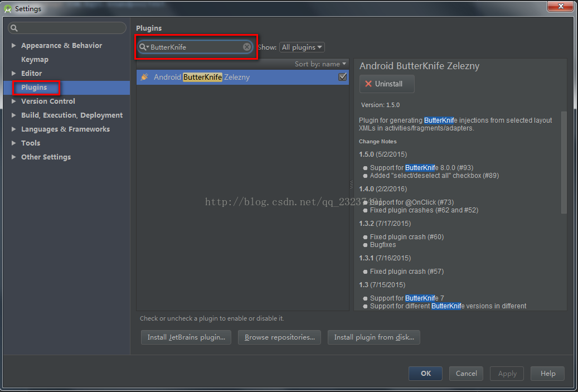Click the splitter handle between plugin panels
Screen dimensions: 578x392
click(351, 185)
